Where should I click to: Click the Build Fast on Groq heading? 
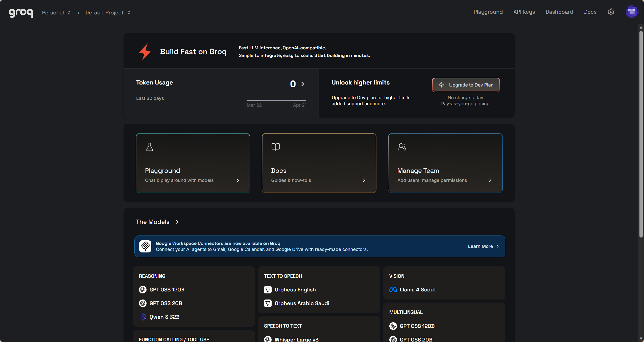[x=193, y=52]
